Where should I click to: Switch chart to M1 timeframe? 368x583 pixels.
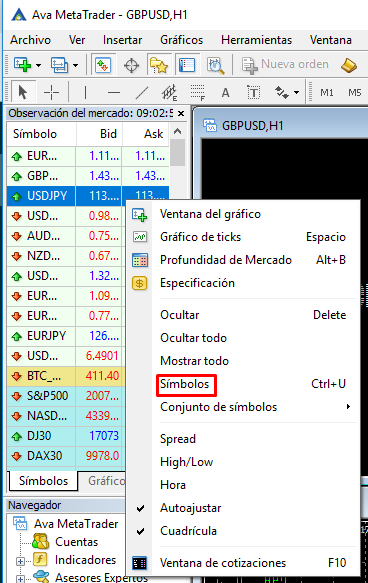point(327,92)
